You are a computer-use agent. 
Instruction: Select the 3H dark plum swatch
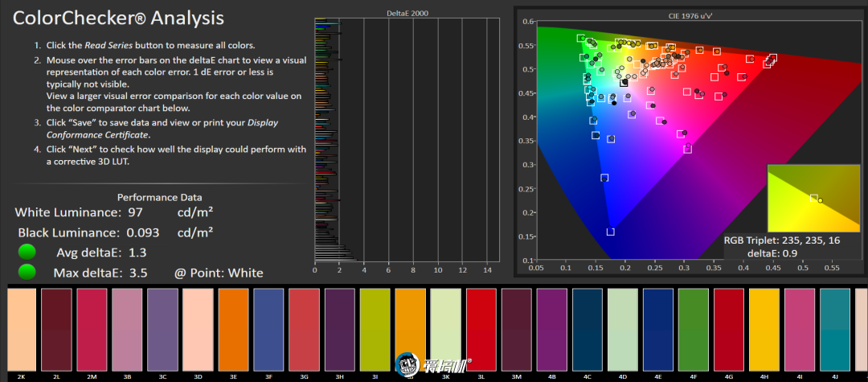tap(340, 330)
